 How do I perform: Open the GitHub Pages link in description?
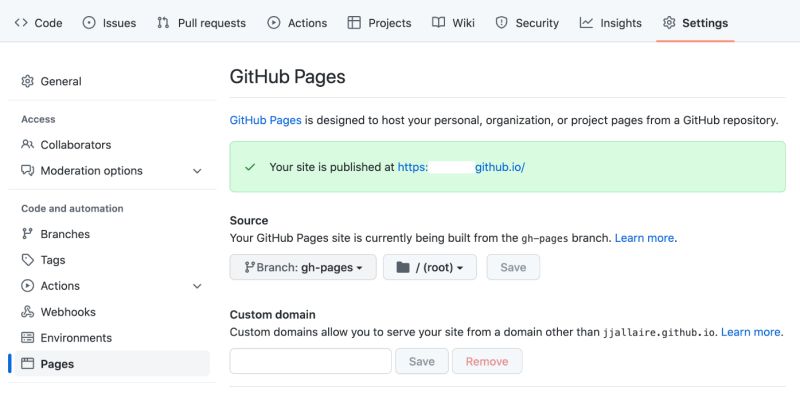click(266, 121)
